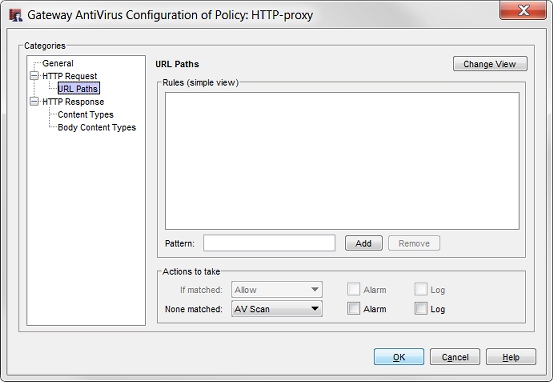Screen dimensions: 553x382
Task: Collapse the HTTP Response tree node
Action: 34,102
